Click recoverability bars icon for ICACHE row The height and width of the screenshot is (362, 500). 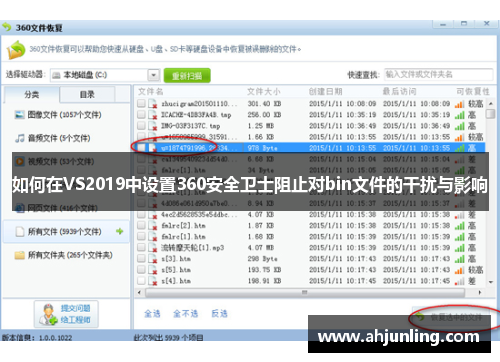[x=459, y=115]
